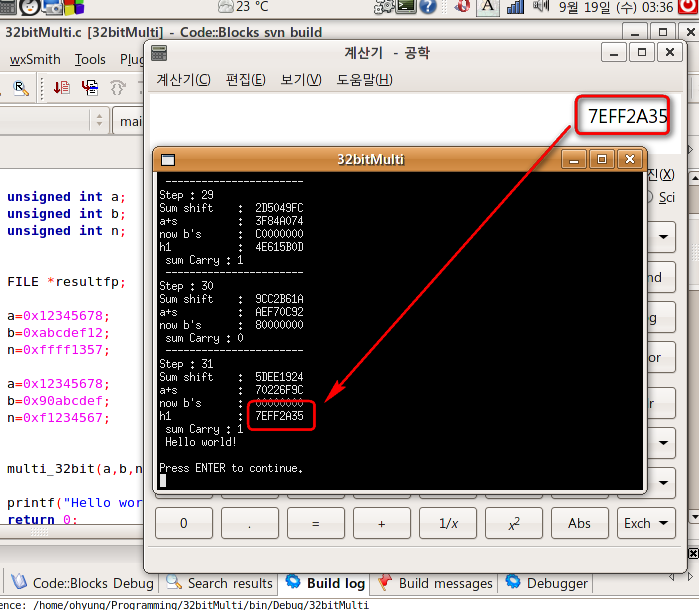Click code line 'FILE *resultfp;'
The width and height of the screenshot is (699, 610).
66,282
